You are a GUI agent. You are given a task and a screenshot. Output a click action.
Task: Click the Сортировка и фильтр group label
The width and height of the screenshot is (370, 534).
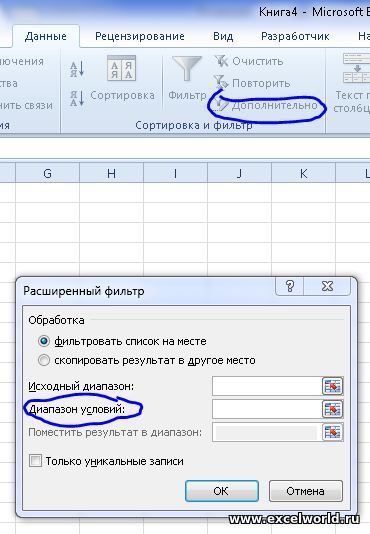(194, 125)
